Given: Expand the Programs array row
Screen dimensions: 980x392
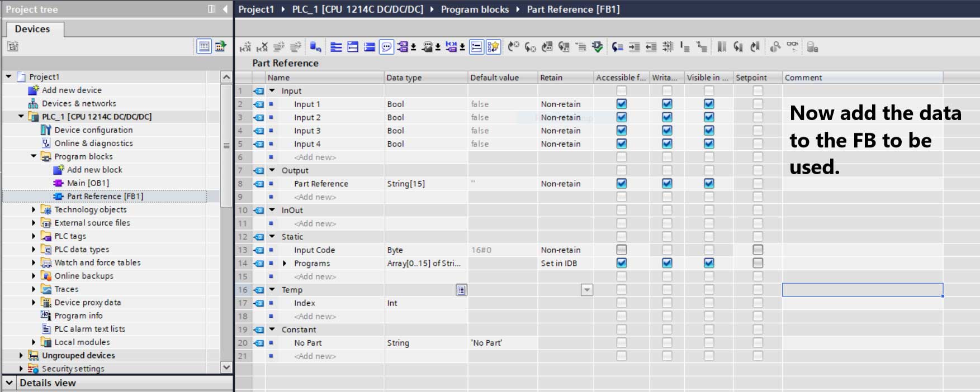Looking at the screenshot, I should pyautogui.click(x=285, y=264).
